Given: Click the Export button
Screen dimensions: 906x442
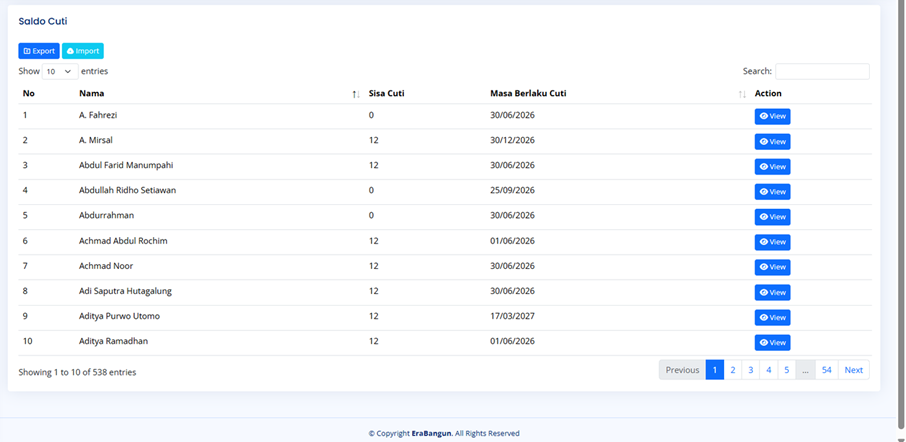Looking at the screenshot, I should pyautogui.click(x=39, y=51).
